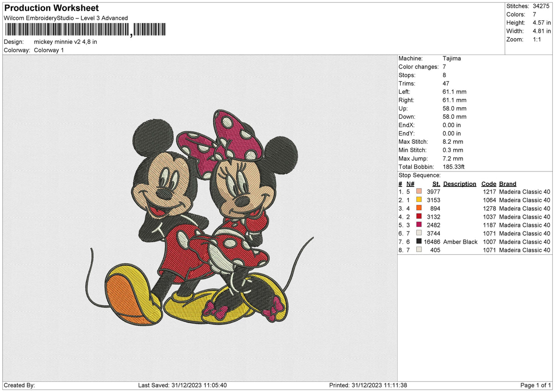Click the Wilcom EmbroideryStudio Level 3 Advanced text
Image resolution: width=555 pixels, height=392 pixels.
coord(66,18)
